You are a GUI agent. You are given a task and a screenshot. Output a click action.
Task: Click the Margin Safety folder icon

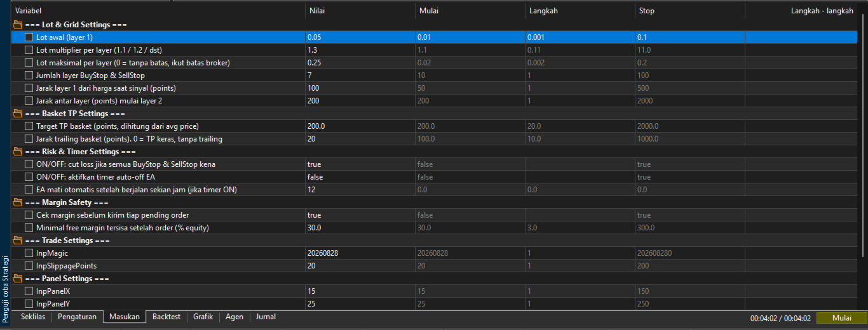(x=18, y=202)
